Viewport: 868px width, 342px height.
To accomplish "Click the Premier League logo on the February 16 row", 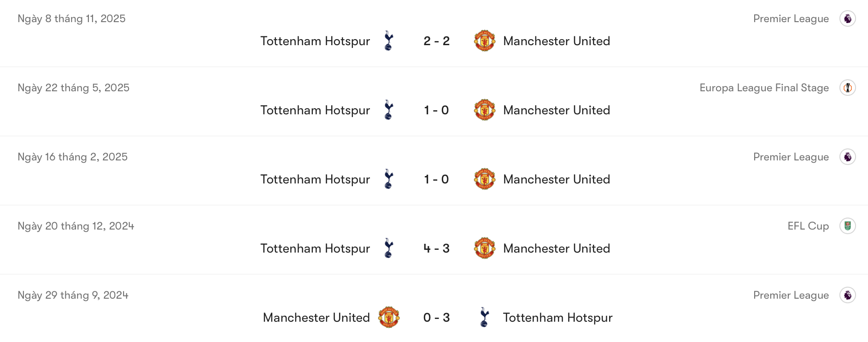I will [x=848, y=157].
